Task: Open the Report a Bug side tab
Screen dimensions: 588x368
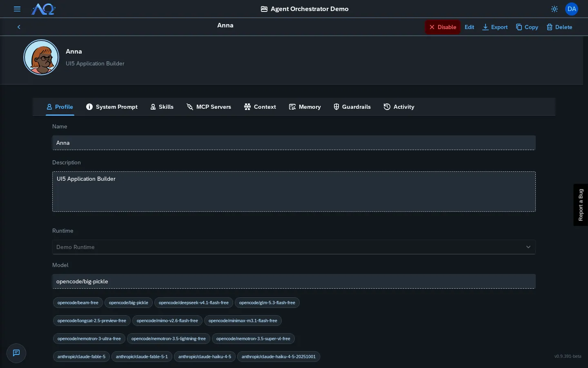Action: [581, 205]
